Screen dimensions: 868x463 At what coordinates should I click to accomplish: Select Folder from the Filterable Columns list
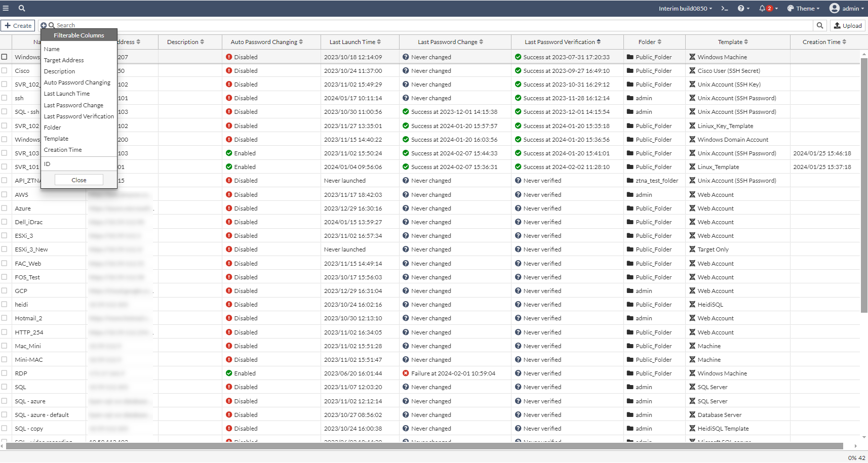[x=52, y=127]
